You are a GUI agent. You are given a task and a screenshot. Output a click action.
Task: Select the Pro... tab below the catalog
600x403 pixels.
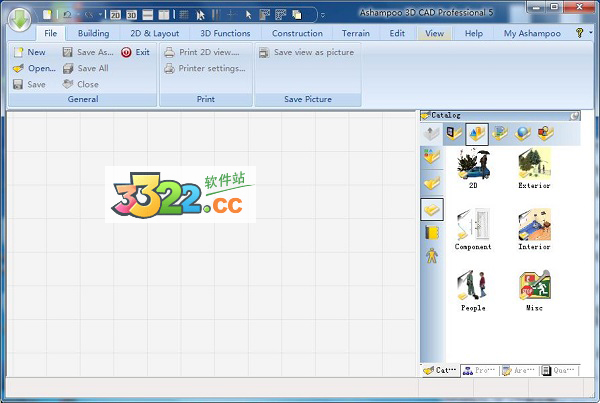(479, 370)
